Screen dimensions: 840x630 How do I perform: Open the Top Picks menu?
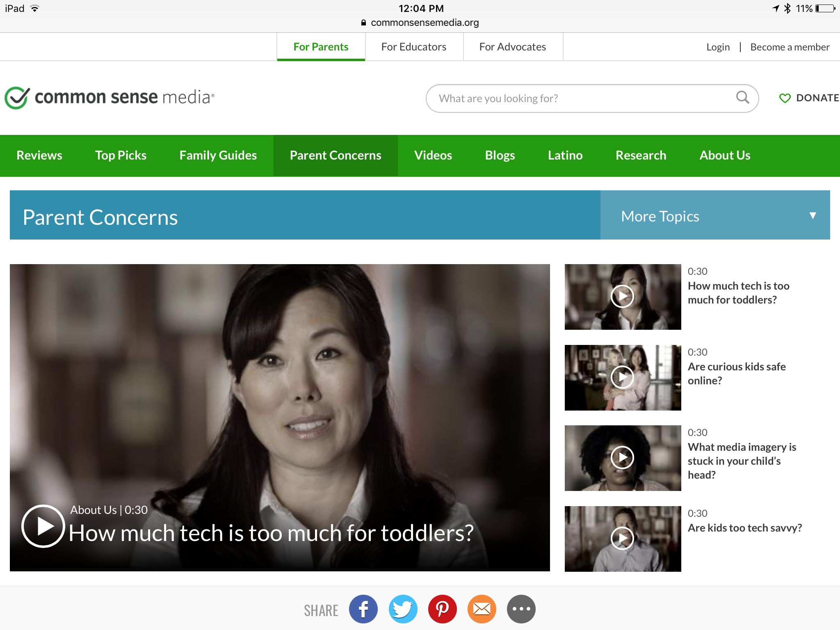[x=121, y=155]
